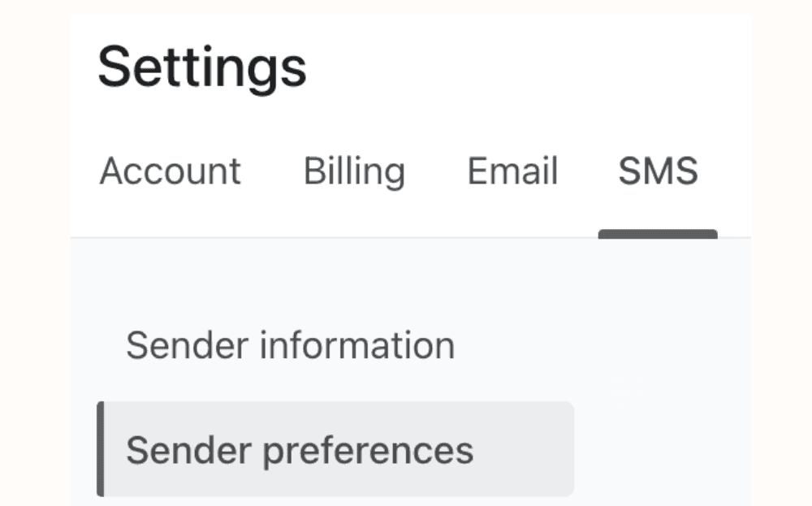The height and width of the screenshot is (506, 812).
Task: Click the word "Sender" in Sender information
Action: pyautogui.click(x=188, y=345)
